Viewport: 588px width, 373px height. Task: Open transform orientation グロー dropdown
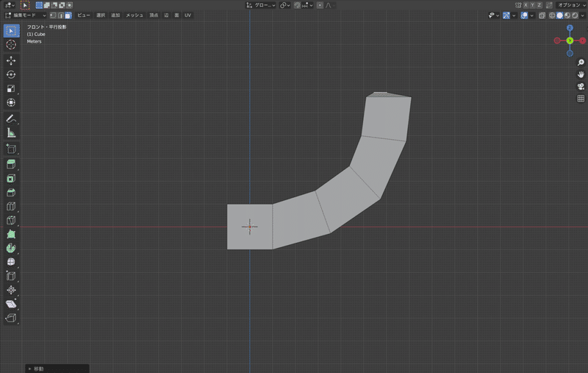pyautogui.click(x=261, y=5)
